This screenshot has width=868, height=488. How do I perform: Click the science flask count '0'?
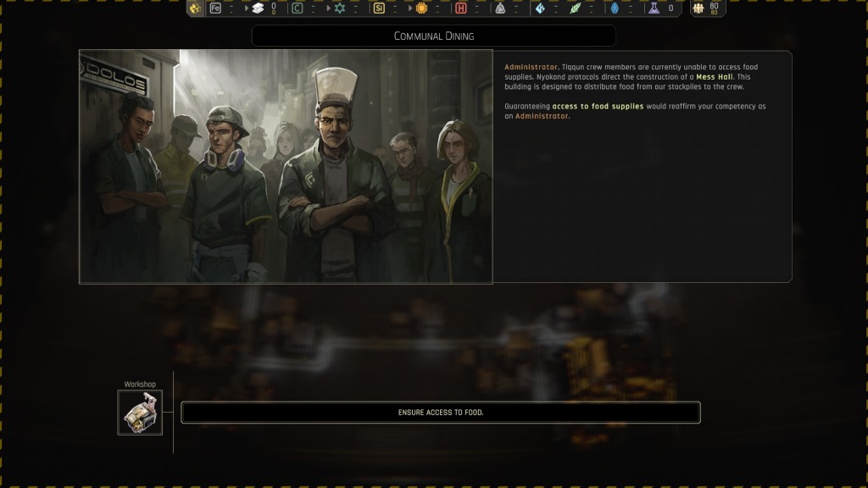coord(671,8)
